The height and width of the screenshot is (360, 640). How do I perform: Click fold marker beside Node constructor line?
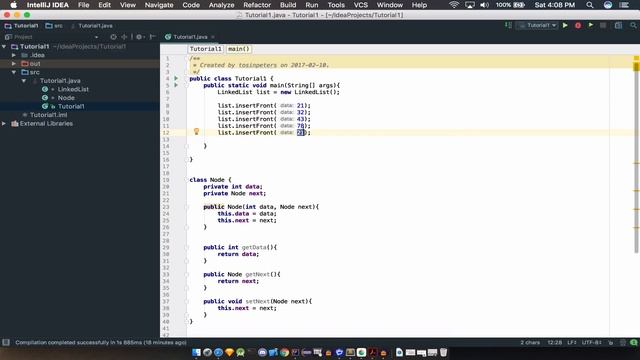[187, 207]
